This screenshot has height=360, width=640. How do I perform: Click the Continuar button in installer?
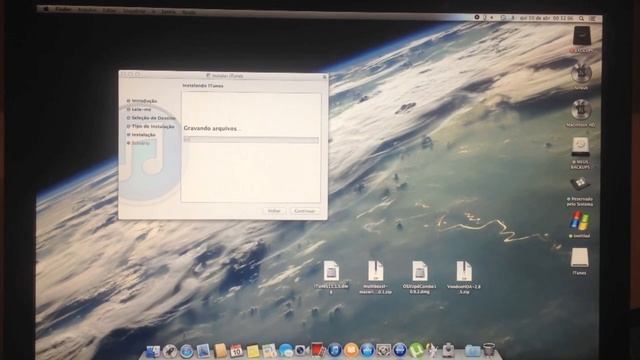tap(304, 211)
